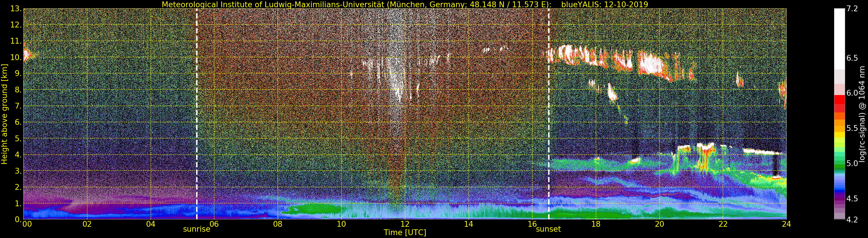
Task: Select the "02" time axis tick label
Action: (87, 224)
